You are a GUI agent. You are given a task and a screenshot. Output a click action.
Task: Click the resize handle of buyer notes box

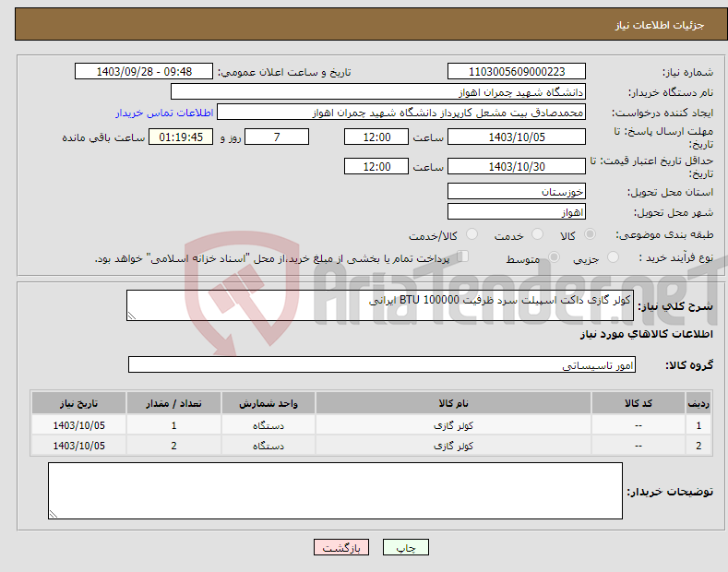point(54,514)
